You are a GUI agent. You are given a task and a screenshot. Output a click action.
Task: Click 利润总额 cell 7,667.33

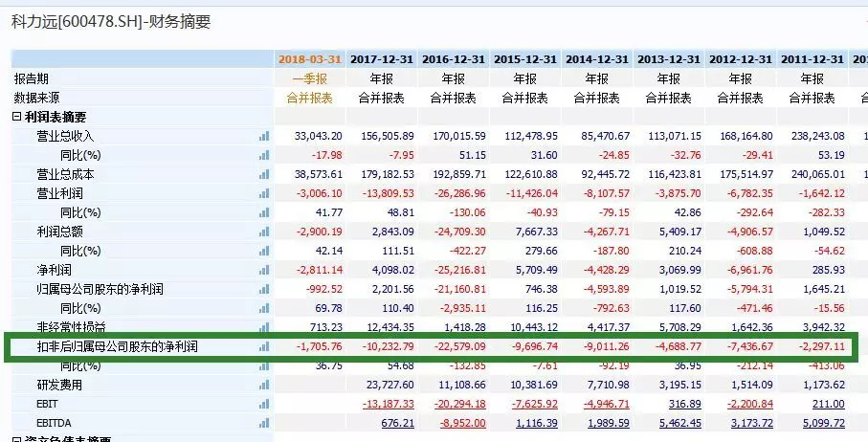coord(537,232)
